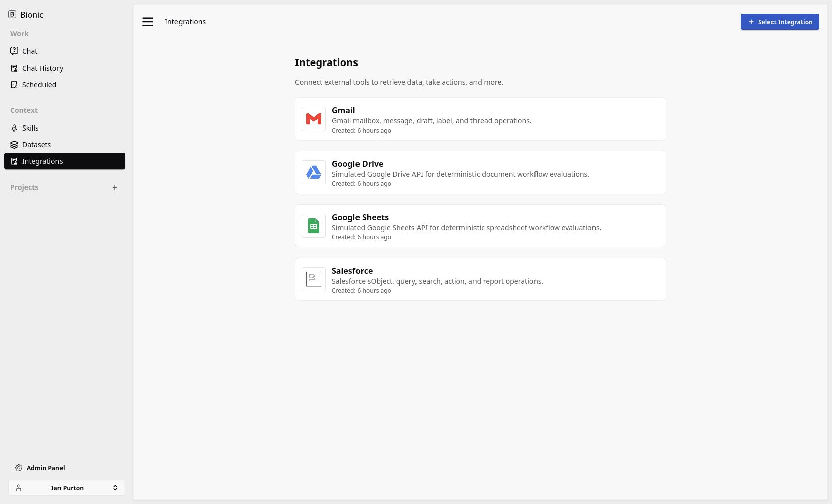The image size is (832, 504).
Task: Click Simulated Google Sheets API description
Action: click(466, 228)
